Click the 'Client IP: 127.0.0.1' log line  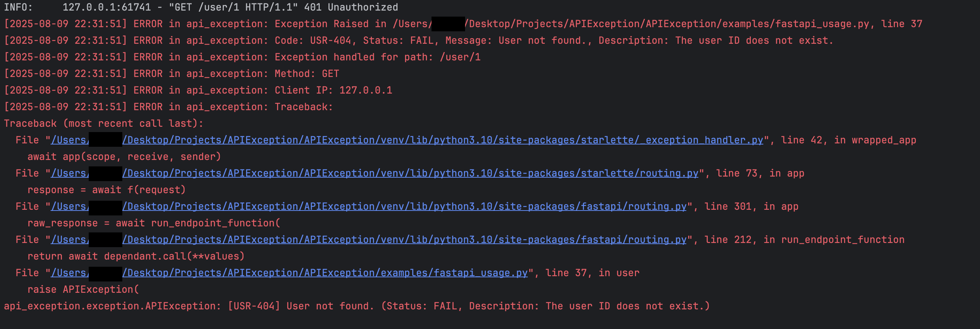pos(198,91)
